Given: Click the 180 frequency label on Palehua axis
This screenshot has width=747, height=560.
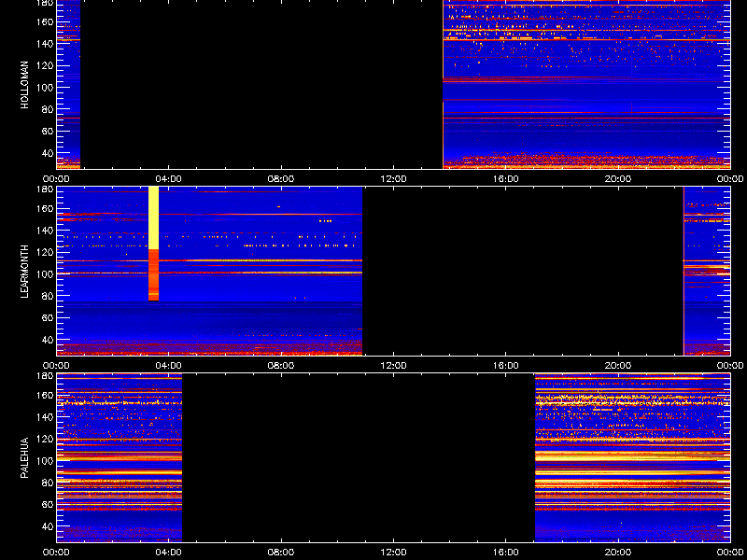Looking at the screenshot, I should [x=46, y=376].
